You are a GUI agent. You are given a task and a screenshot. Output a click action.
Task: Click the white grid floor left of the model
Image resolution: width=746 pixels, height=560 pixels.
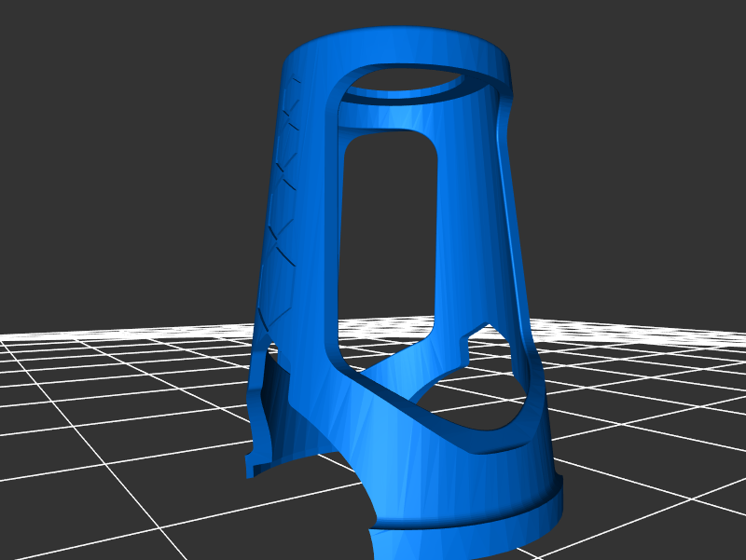(x=112, y=419)
